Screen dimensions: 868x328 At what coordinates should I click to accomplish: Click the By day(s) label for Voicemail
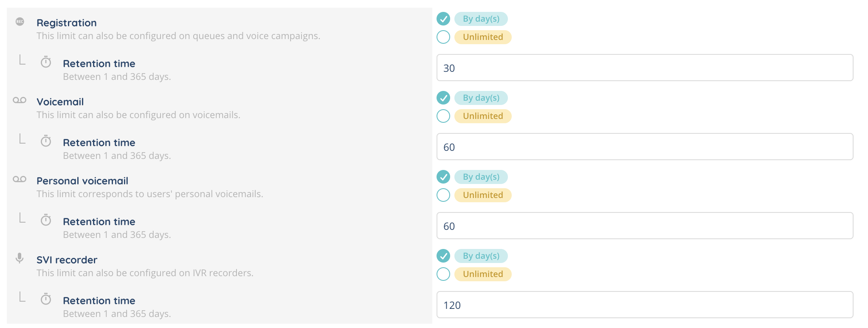tap(481, 98)
